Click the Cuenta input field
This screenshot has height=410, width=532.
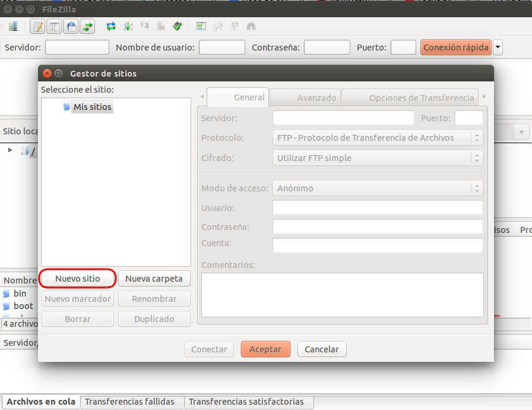click(378, 246)
